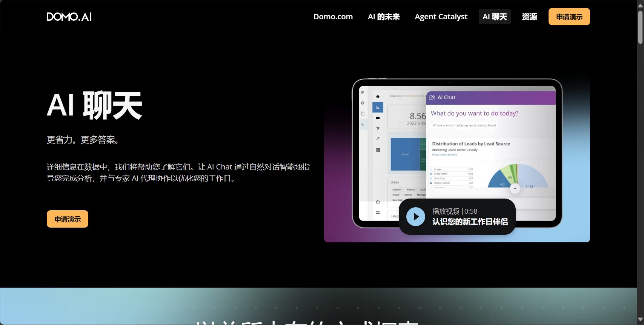Click the 申请演示 button in header
Viewport: 644px width, 325px height.
[569, 17]
